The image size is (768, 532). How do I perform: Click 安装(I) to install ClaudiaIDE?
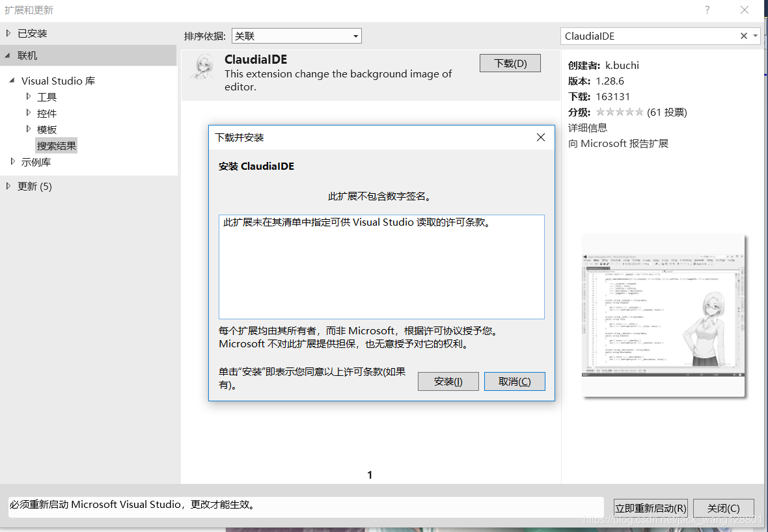coord(448,381)
